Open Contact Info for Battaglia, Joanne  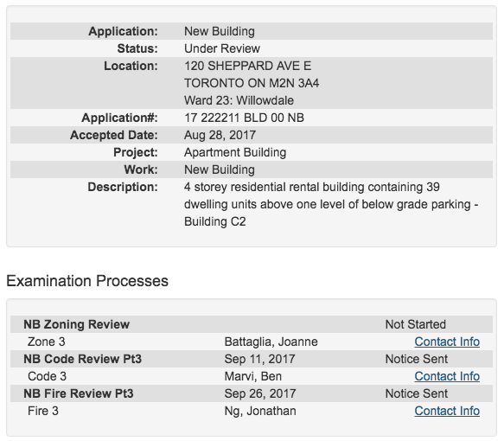point(447,342)
